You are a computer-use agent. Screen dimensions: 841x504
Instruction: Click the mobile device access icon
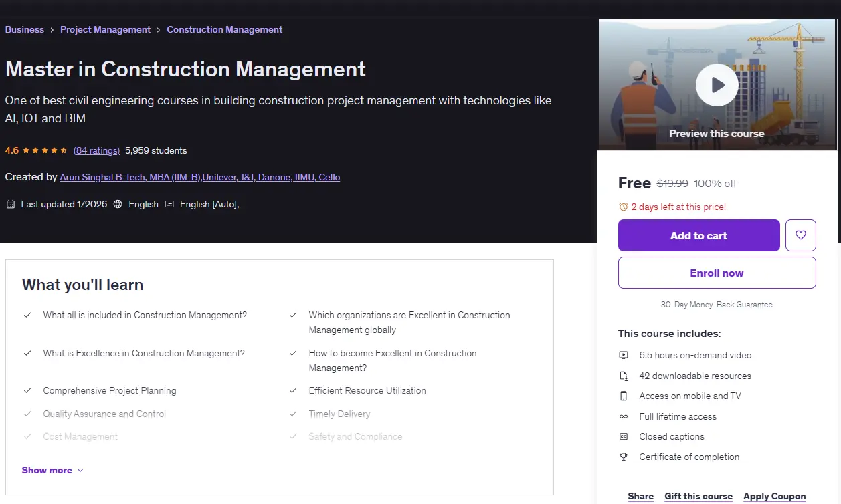click(624, 396)
